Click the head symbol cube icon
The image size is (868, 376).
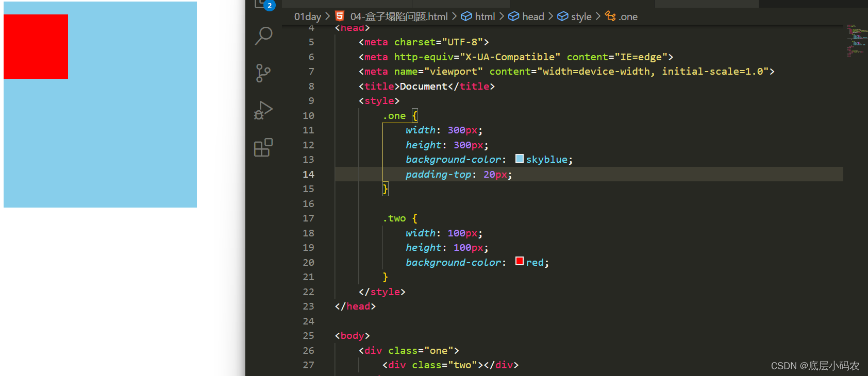point(514,16)
